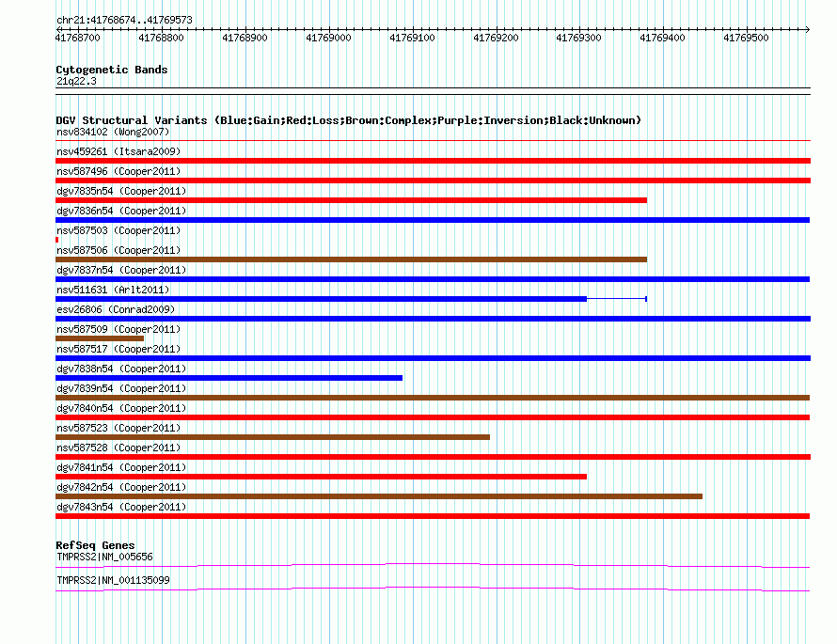Select the brown complex bar for nsv587506
This screenshot has height=644, width=837.
point(351,259)
